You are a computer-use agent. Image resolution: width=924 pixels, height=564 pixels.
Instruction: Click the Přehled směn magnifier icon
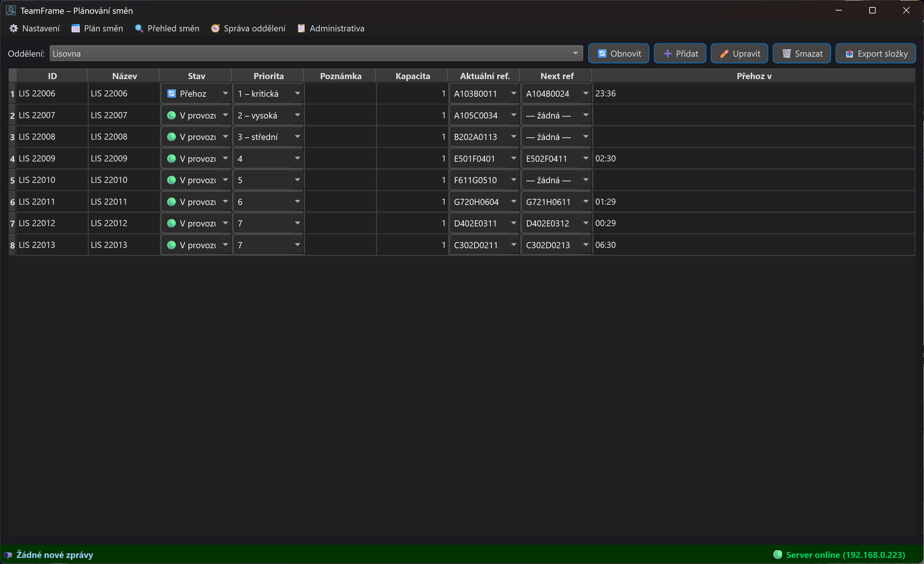139,29
